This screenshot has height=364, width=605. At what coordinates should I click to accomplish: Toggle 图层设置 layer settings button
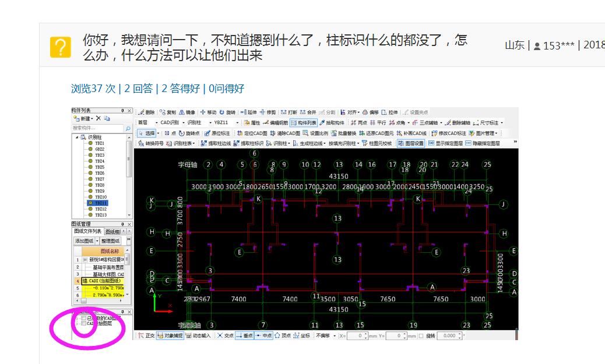[x=411, y=143]
